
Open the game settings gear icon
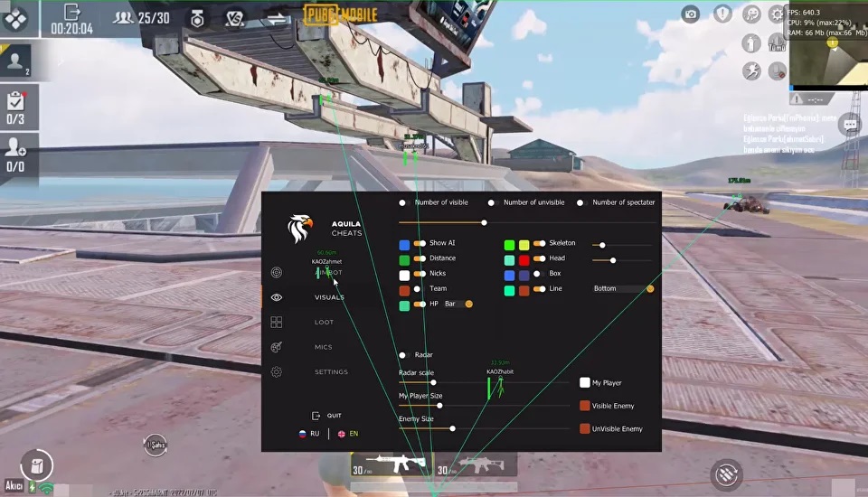[777, 14]
